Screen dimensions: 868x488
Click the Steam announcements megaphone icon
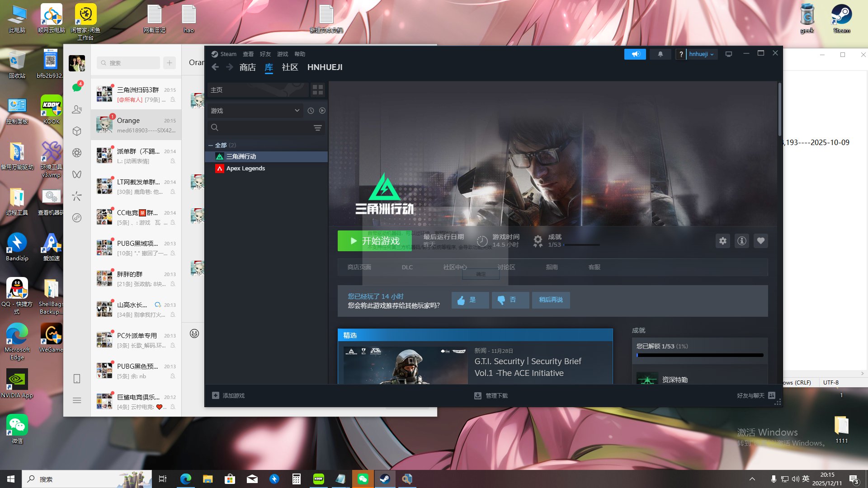(x=635, y=54)
